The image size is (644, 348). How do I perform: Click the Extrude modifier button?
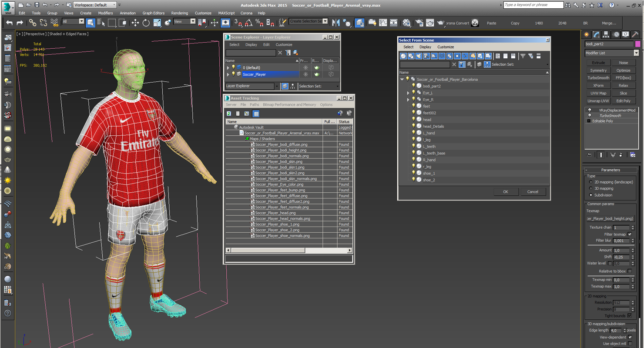[x=598, y=63]
